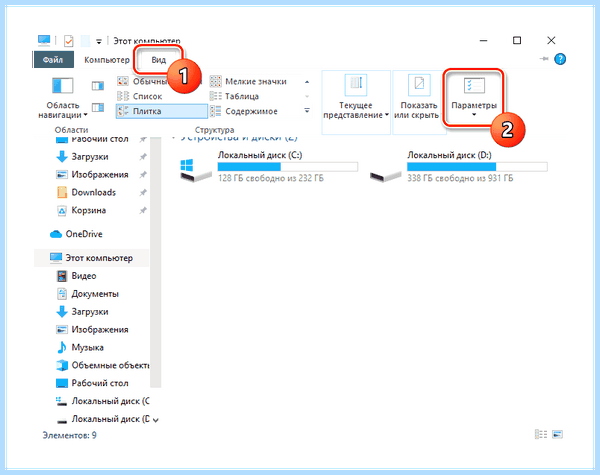Click the Объемные объекты cube icon
Screen dimensions: 600x475
tap(62, 366)
